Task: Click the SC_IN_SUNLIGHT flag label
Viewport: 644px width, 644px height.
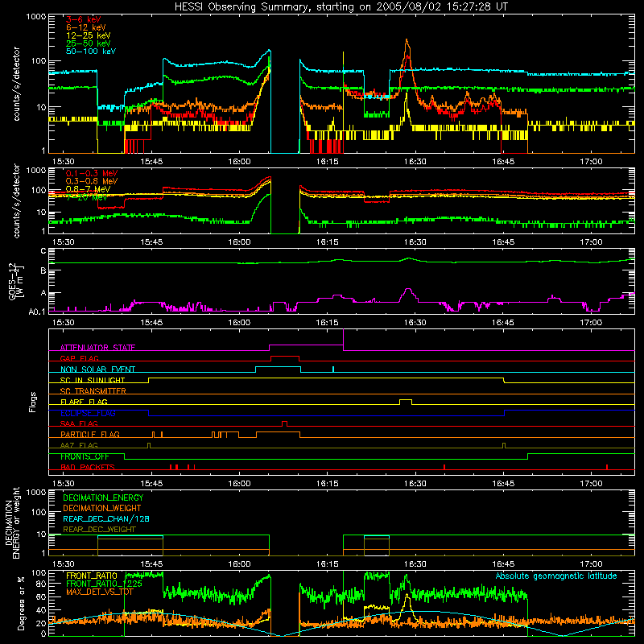Action: pyautogui.click(x=93, y=380)
